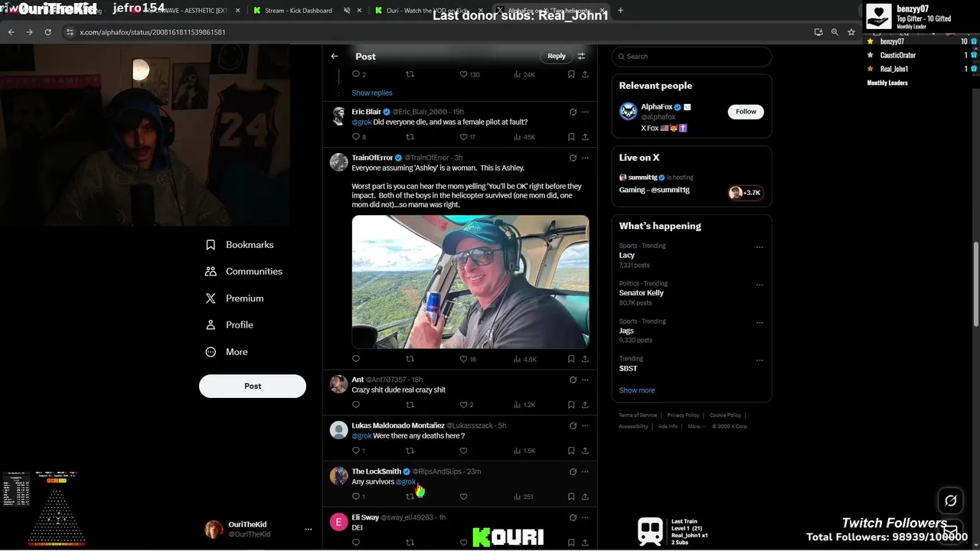Open more options on Eric Blair's post
The width and height of the screenshot is (980, 551).
[585, 112]
